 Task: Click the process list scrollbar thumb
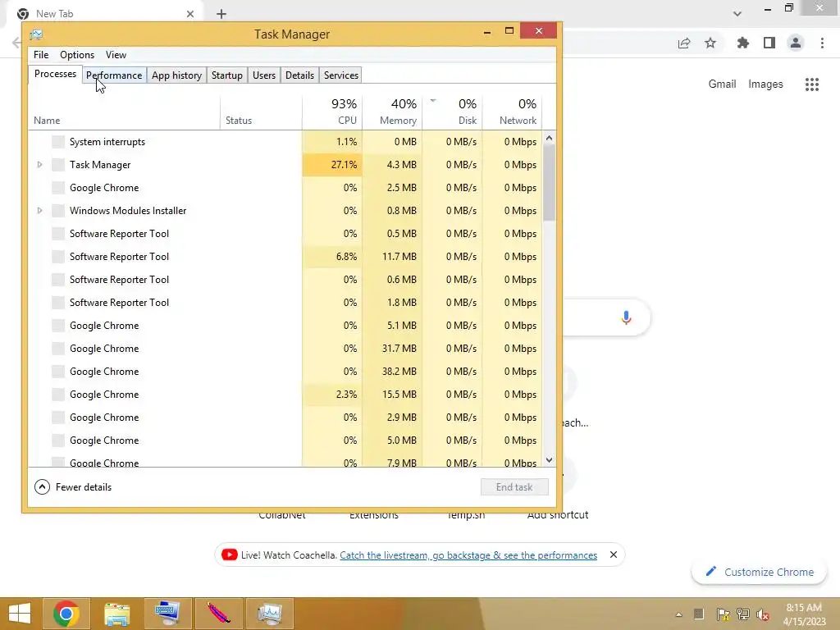(549, 183)
